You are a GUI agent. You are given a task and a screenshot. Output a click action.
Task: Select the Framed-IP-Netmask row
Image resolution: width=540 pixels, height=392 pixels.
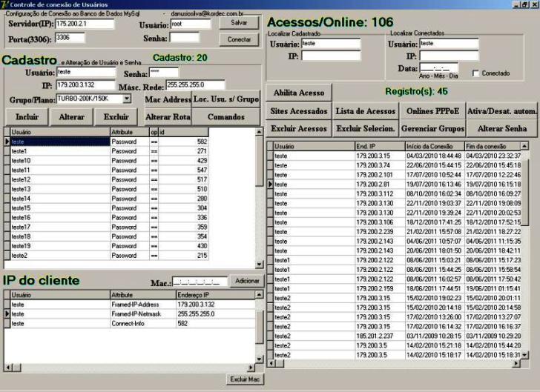click(x=133, y=314)
